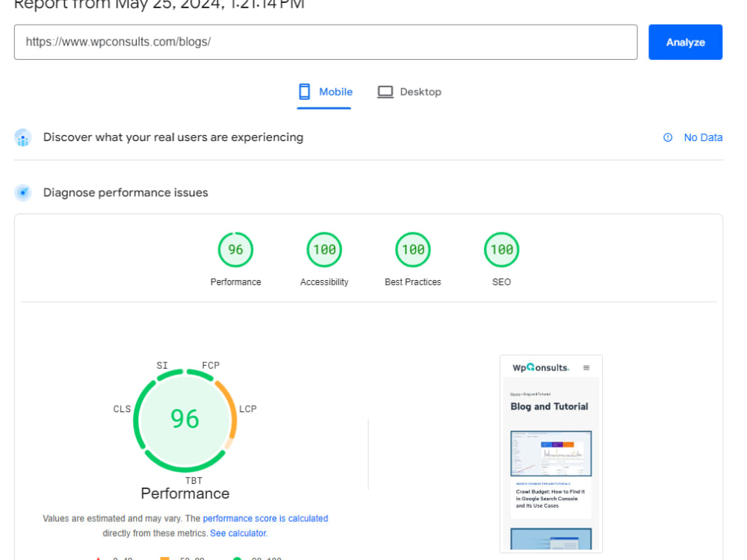Switch to the Mobile tab
Screen dimensions: 747x560
(x=326, y=92)
